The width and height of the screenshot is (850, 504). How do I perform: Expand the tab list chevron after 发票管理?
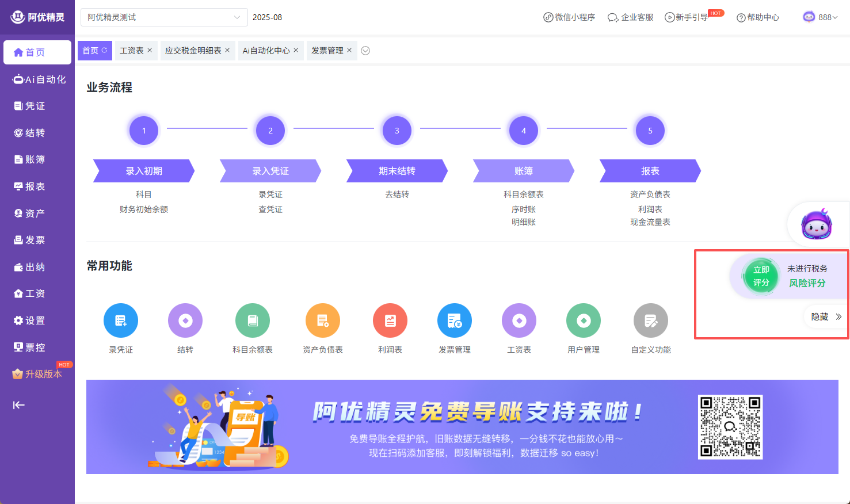pos(365,51)
